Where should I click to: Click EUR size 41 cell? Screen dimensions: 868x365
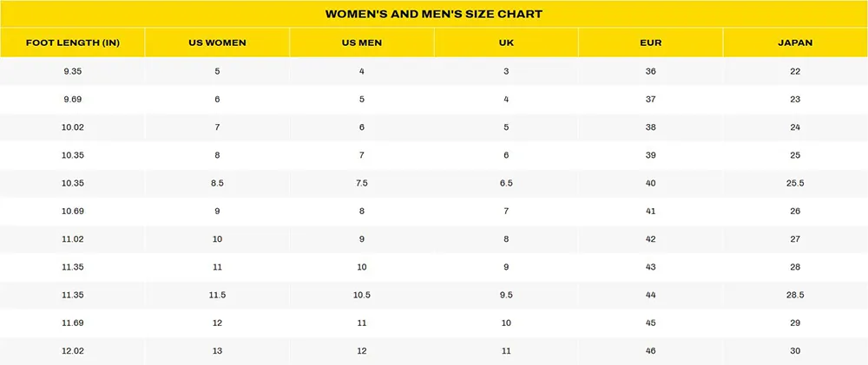(x=650, y=212)
